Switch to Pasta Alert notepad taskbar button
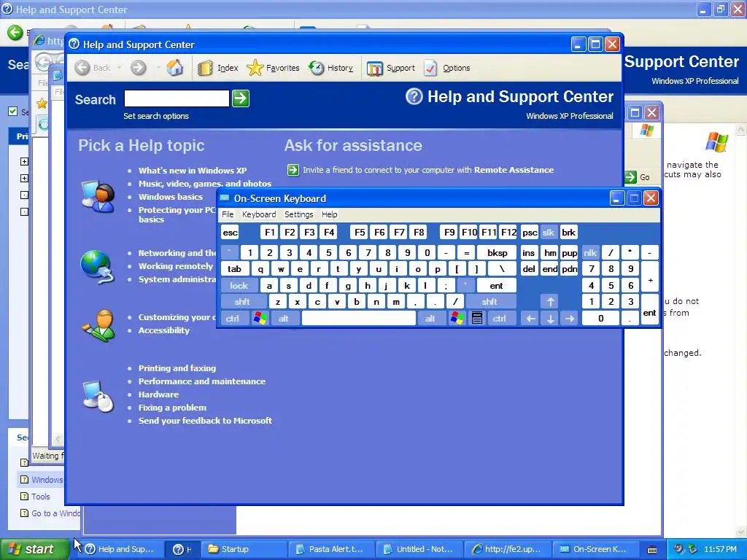 click(332, 549)
